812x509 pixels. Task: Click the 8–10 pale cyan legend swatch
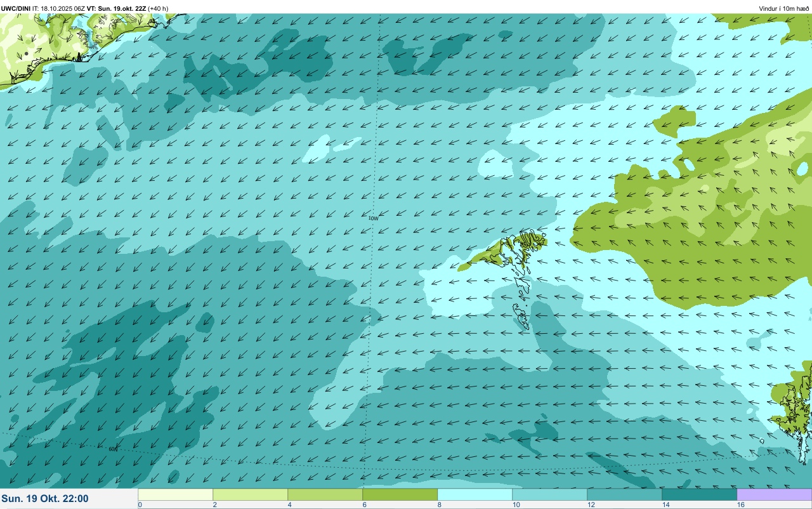(x=475, y=494)
